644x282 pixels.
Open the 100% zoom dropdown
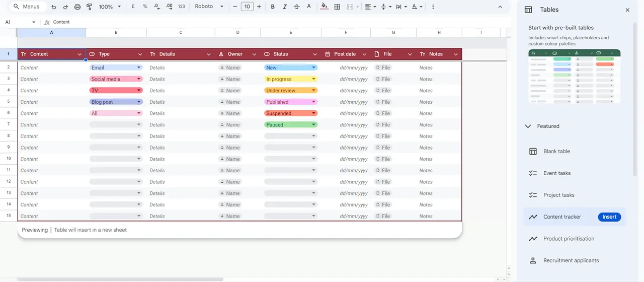pos(110,7)
